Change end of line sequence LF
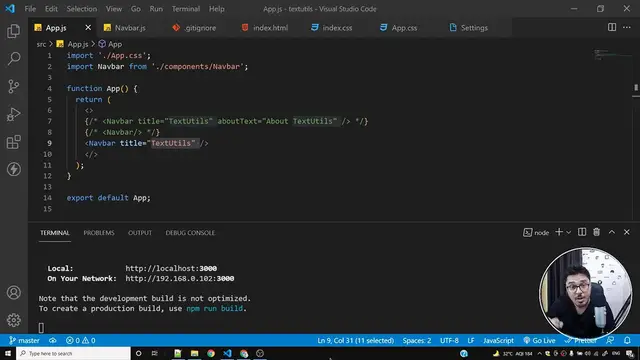 tap(471, 340)
